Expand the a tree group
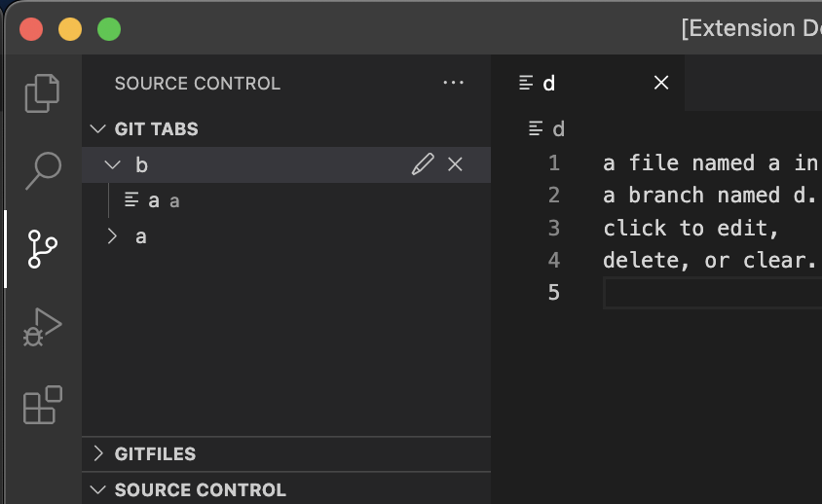This screenshot has width=822, height=504. 112,236
